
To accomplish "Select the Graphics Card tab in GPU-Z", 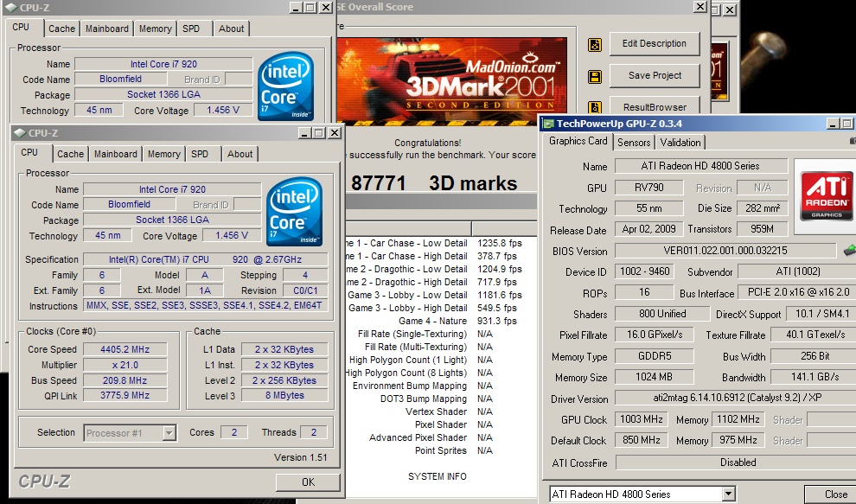I will click(x=578, y=141).
